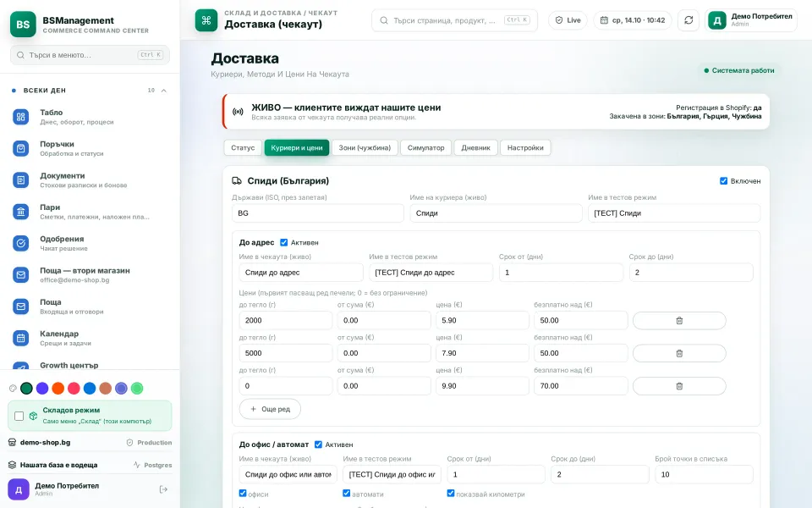
Task: Click the command icon beside Доставка (чекаут)
Action: click(206, 20)
